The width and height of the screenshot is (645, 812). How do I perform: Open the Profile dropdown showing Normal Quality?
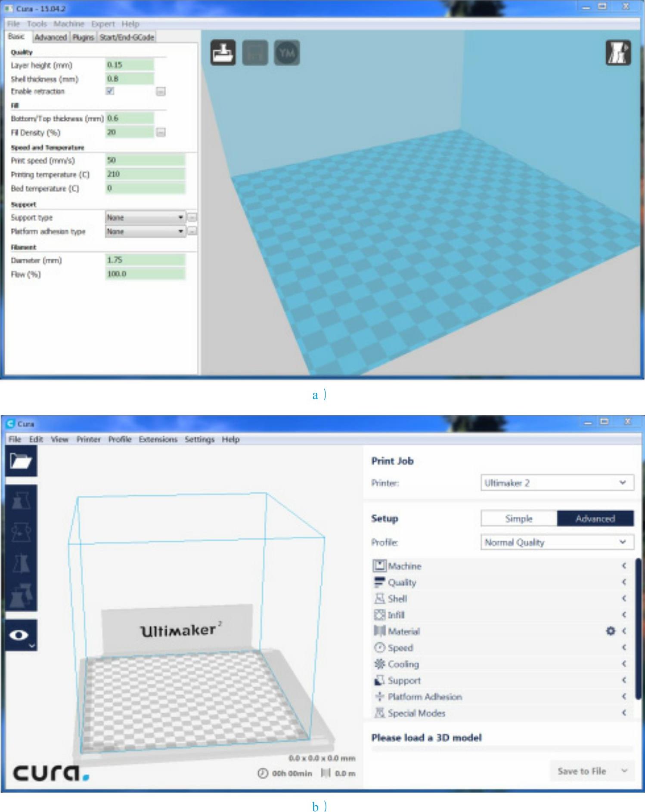point(557,542)
